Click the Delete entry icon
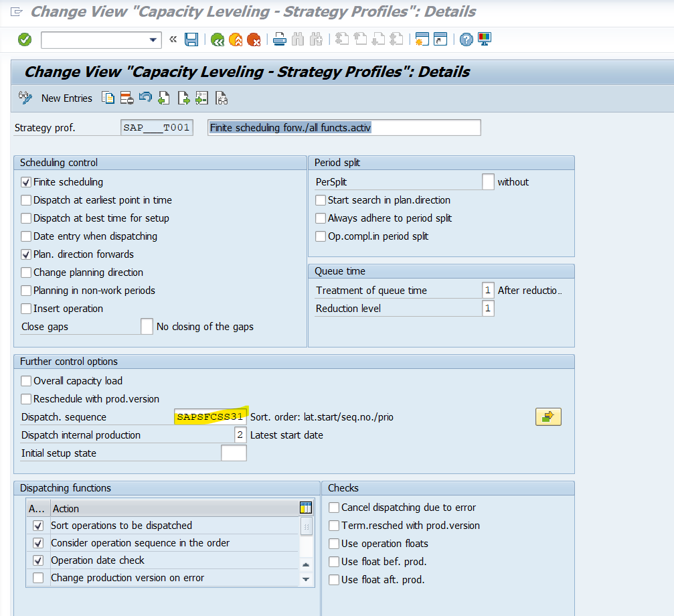 point(127,98)
